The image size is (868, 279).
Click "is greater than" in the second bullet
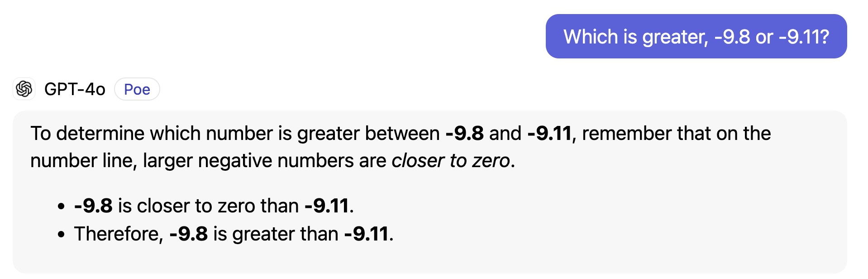[x=276, y=234]
